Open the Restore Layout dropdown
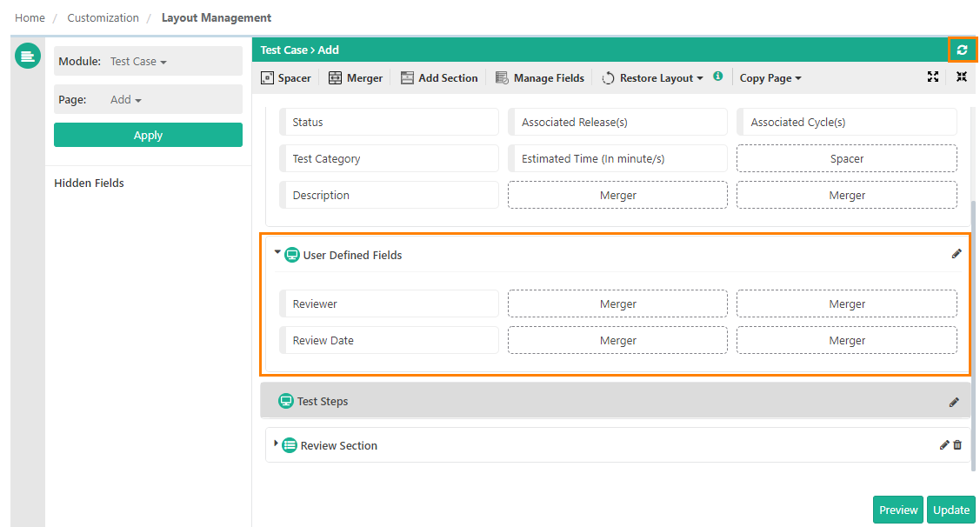This screenshot has height=527, width=980. click(x=653, y=78)
